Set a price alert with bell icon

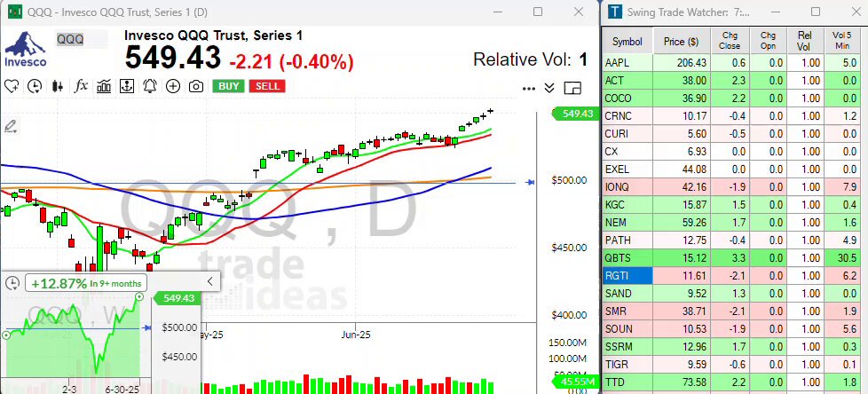[x=150, y=86]
